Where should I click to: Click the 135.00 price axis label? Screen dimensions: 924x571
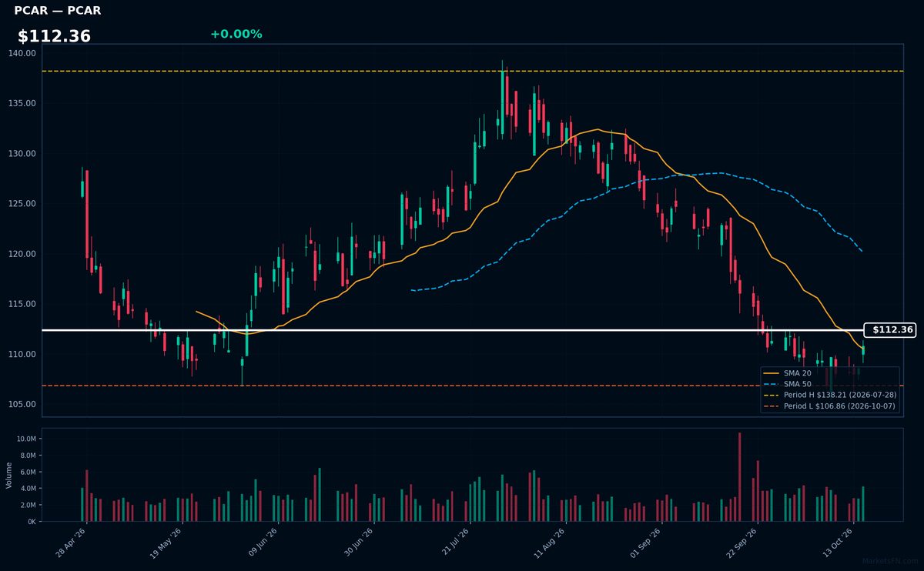pos(23,103)
